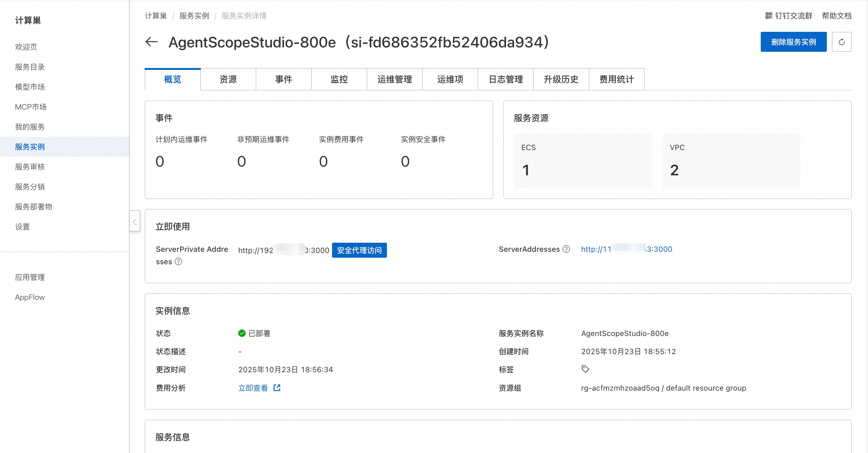Click 服务实例 breadcrumb link
The image size is (868, 453).
tap(194, 16)
